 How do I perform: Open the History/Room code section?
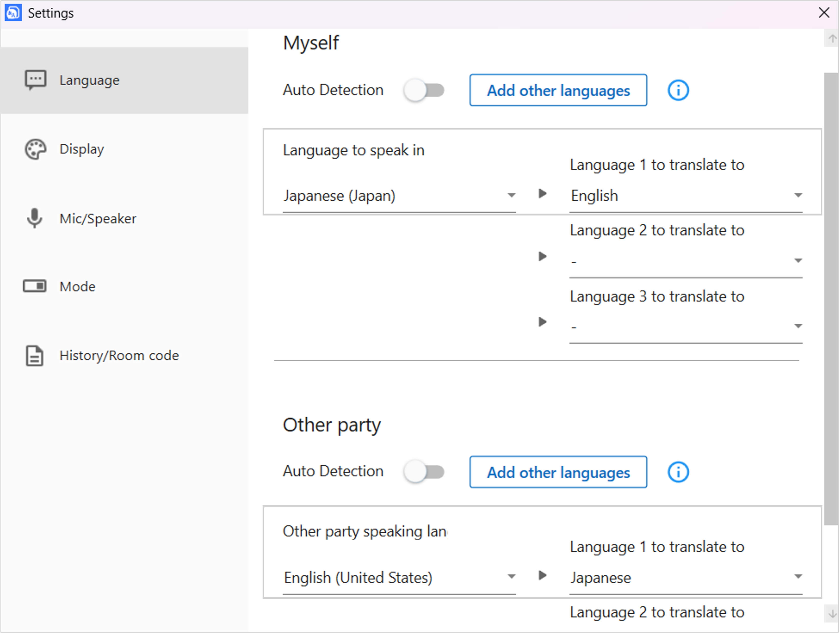125,355
